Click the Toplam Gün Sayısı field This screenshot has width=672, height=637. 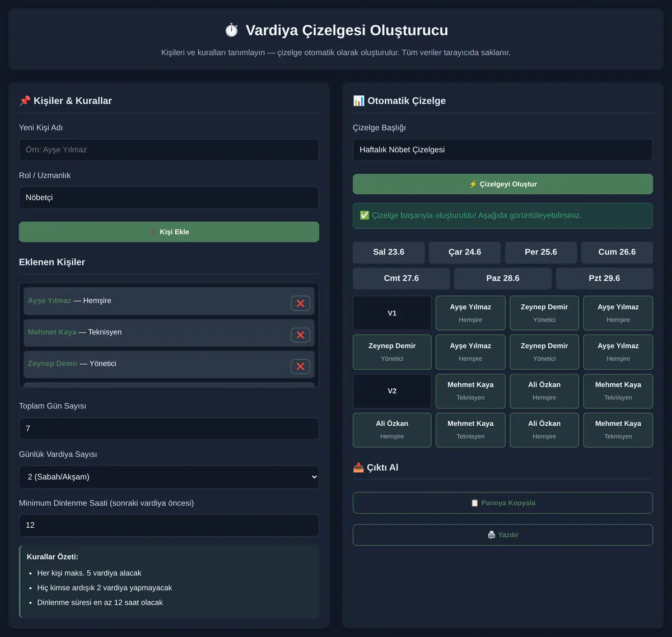tap(169, 429)
